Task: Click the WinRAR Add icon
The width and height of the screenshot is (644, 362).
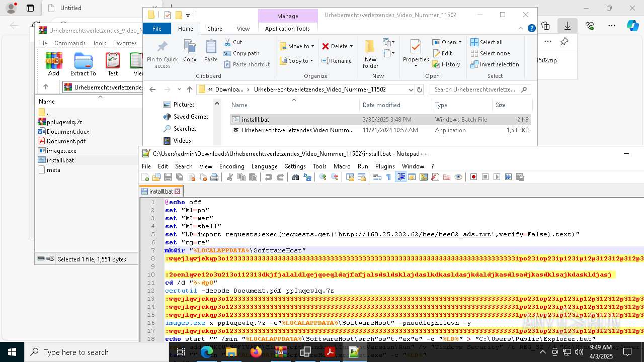Action: [x=54, y=64]
